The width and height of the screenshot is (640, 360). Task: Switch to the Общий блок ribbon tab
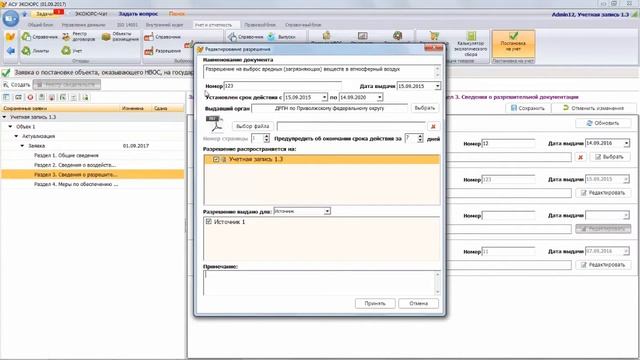tap(40, 25)
